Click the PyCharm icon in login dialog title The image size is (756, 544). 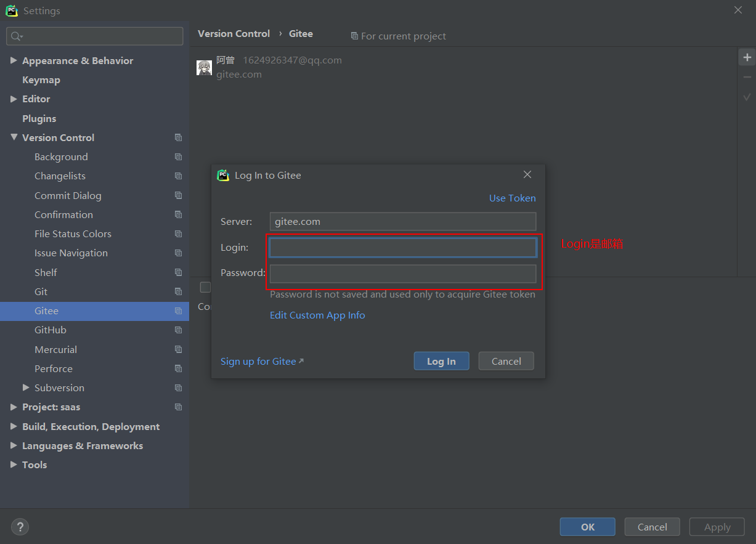pos(223,175)
